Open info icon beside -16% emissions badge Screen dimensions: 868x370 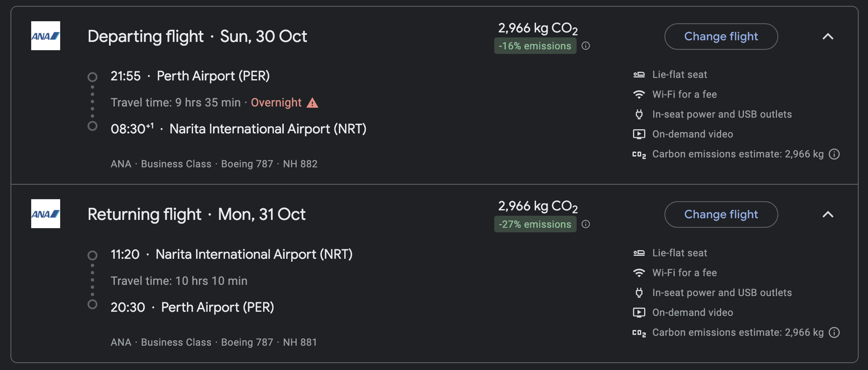pos(586,46)
